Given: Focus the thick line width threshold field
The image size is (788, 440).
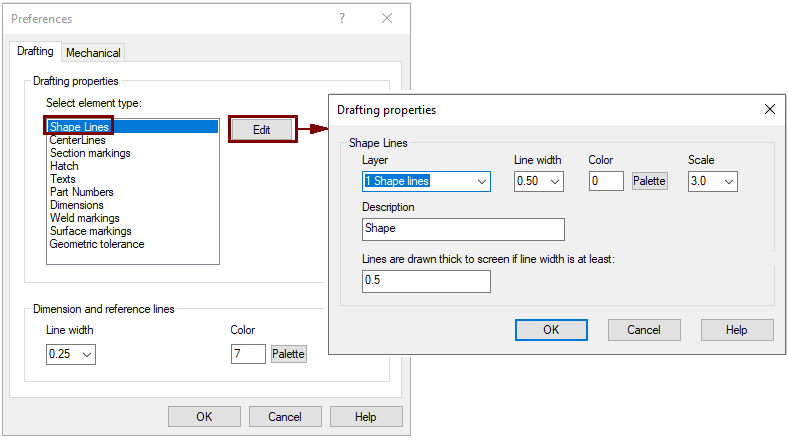Looking at the screenshot, I should tap(426, 282).
